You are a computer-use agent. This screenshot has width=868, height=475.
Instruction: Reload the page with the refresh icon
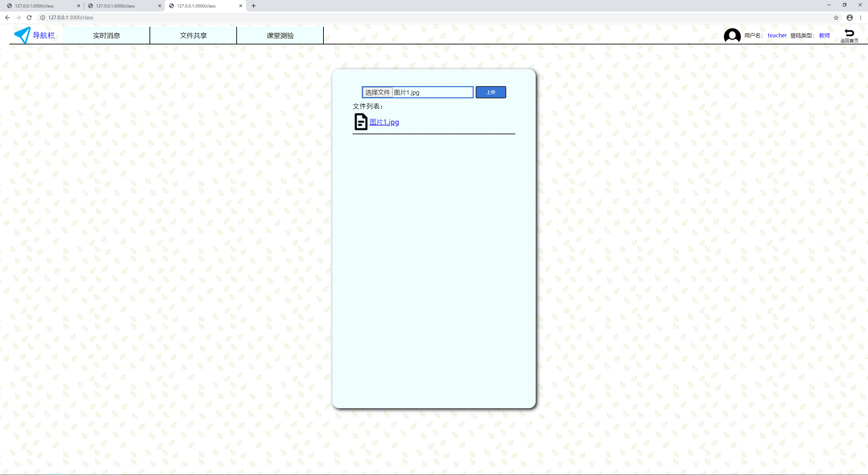[29, 18]
